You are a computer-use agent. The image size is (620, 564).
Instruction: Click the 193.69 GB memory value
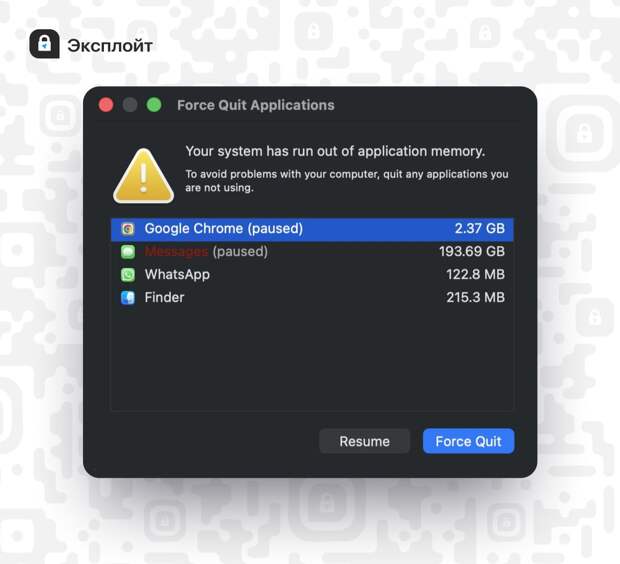click(472, 252)
